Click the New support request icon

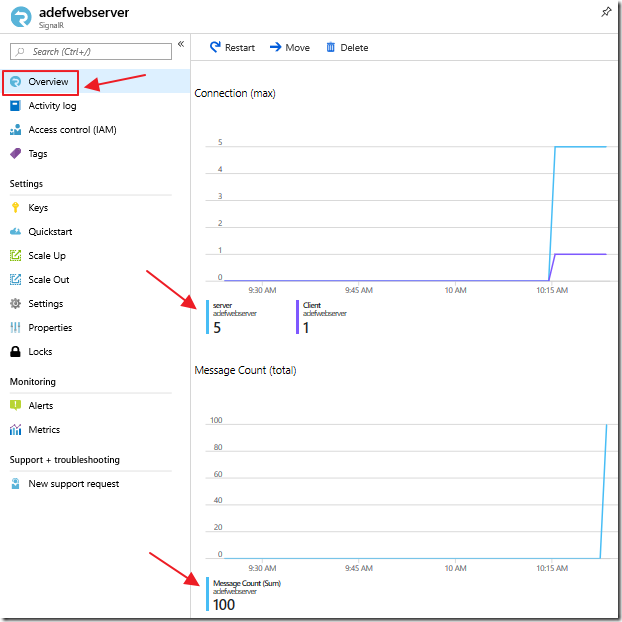[x=15, y=484]
